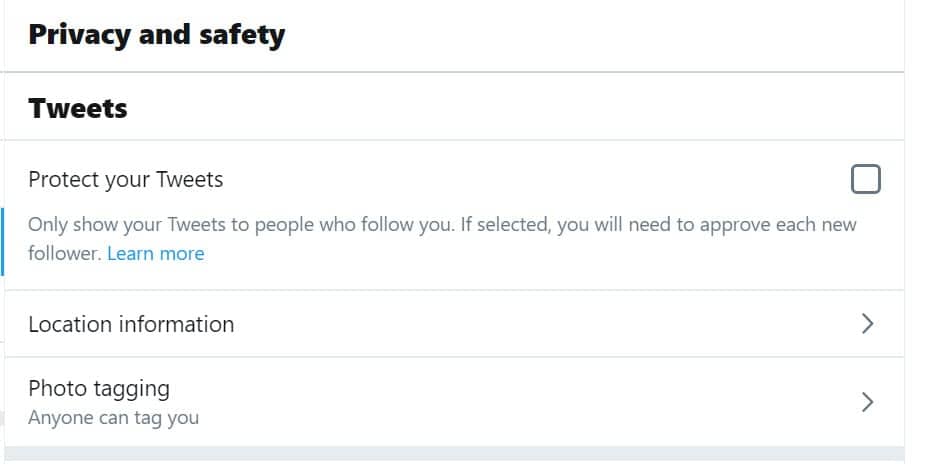
Task: Click 'Anyone can tag you' subtitle
Action: click(113, 418)
